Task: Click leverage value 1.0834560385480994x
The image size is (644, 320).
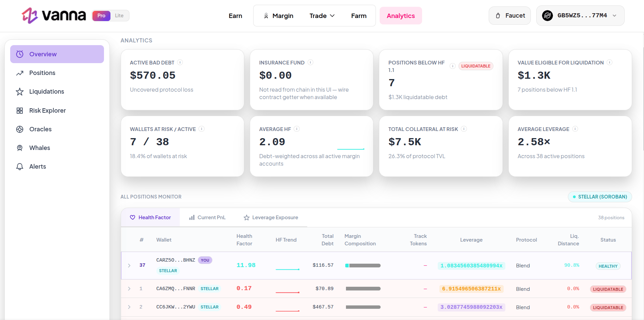Action: pos(471,266)
